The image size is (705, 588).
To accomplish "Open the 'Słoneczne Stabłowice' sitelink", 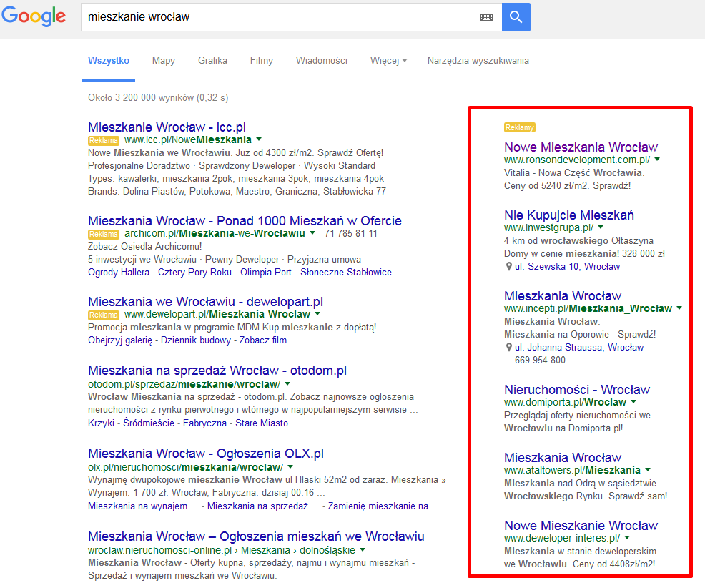I will tap(346, 272).
